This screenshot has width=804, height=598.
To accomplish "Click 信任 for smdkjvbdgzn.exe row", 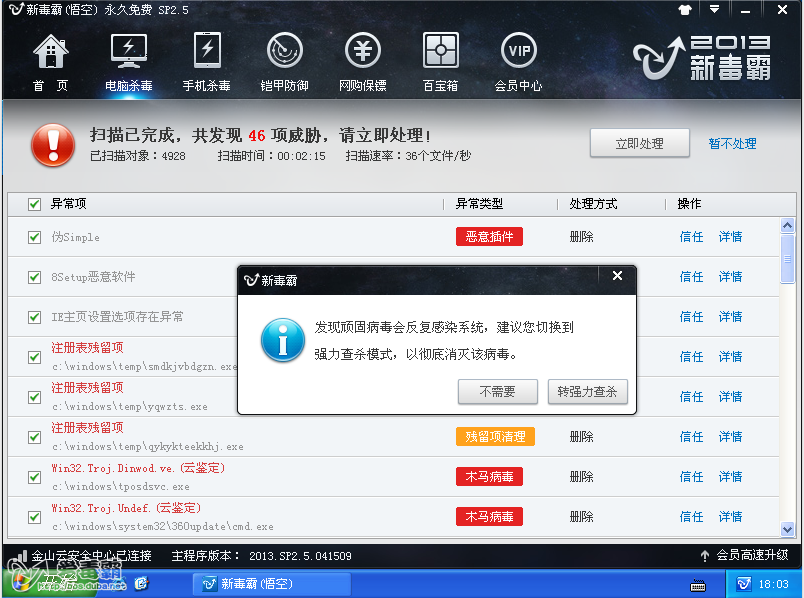I will click(x=691, y=357).
